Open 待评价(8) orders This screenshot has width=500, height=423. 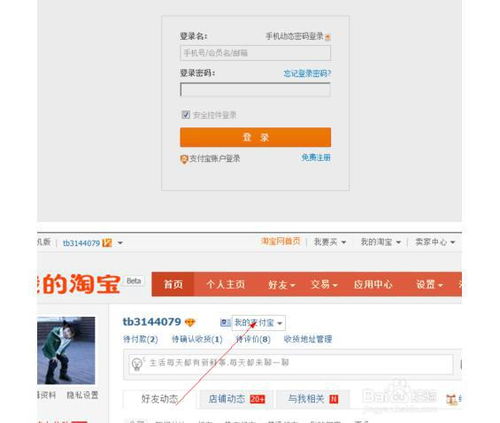point(253,340)
